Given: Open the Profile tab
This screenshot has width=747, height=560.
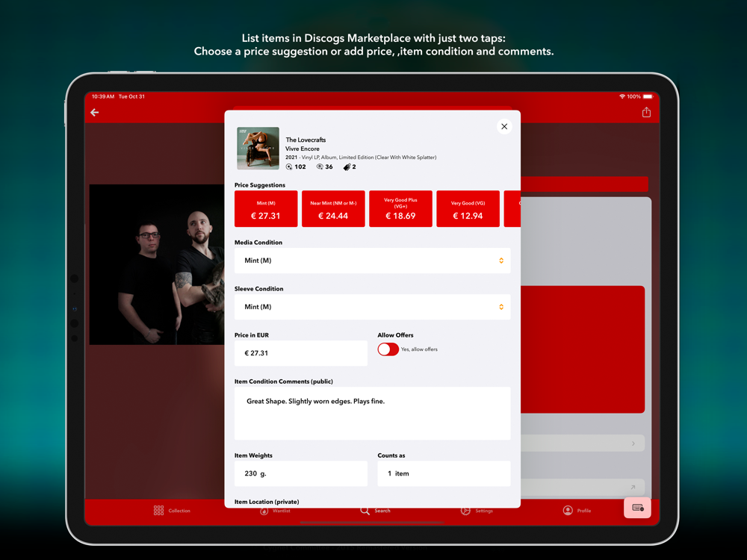Looking at the screenshot, I should [x=577, y=511].
